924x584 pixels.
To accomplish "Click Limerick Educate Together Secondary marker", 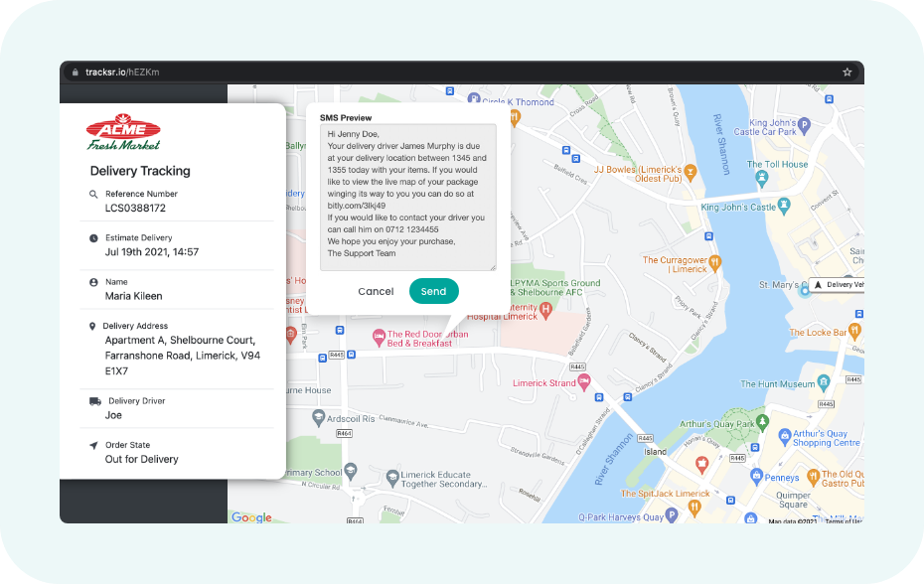I will click(x=392, y=478).
